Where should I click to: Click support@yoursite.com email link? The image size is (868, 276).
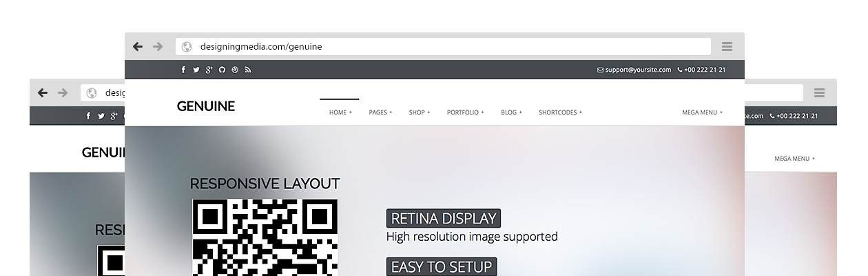638,70
